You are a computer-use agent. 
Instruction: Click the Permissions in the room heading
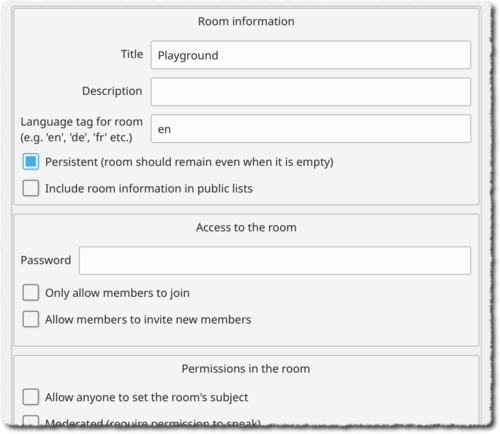(246, 369)
